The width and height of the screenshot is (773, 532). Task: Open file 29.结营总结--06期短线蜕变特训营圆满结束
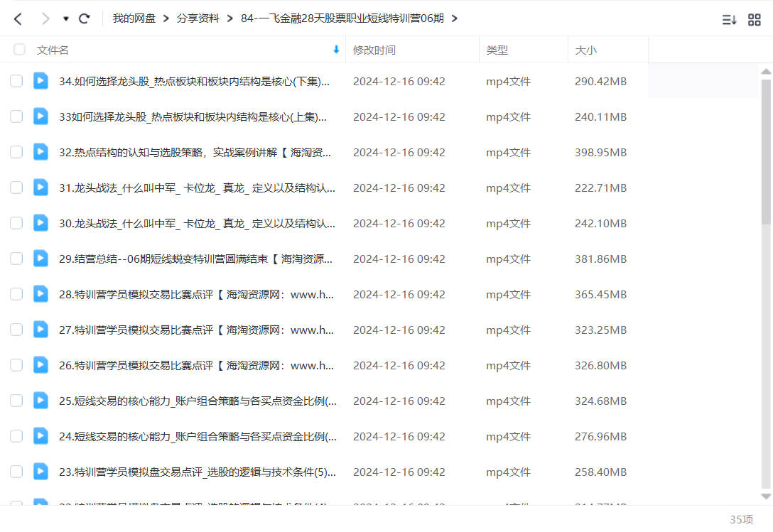(x=195, y=259)
